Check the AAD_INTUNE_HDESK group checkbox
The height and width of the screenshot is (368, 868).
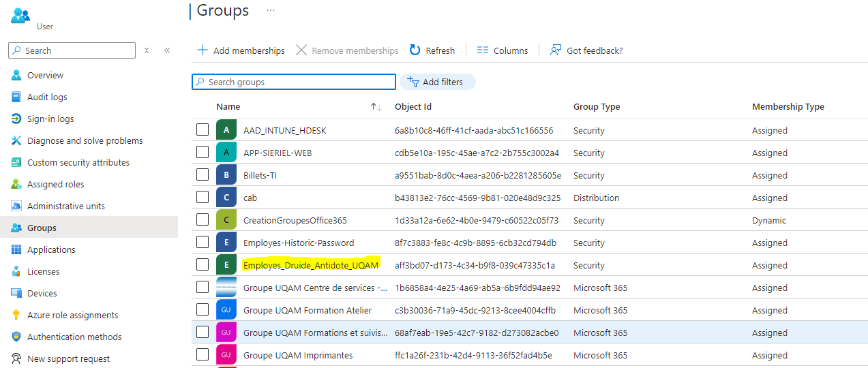click(x=203, y=130)
